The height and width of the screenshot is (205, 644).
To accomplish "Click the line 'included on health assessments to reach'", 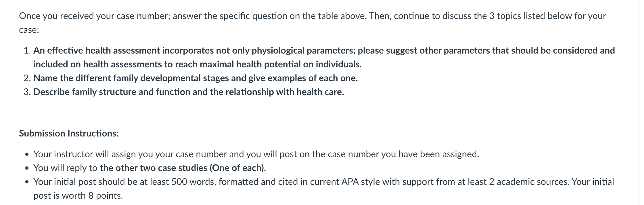I will pyautogui.click(x=198, y=64).
